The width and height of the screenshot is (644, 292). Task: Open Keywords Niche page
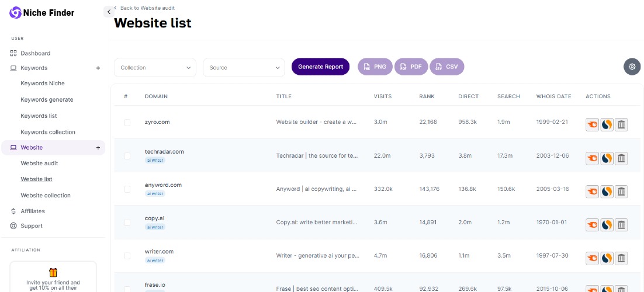click(x=43, y=84)
